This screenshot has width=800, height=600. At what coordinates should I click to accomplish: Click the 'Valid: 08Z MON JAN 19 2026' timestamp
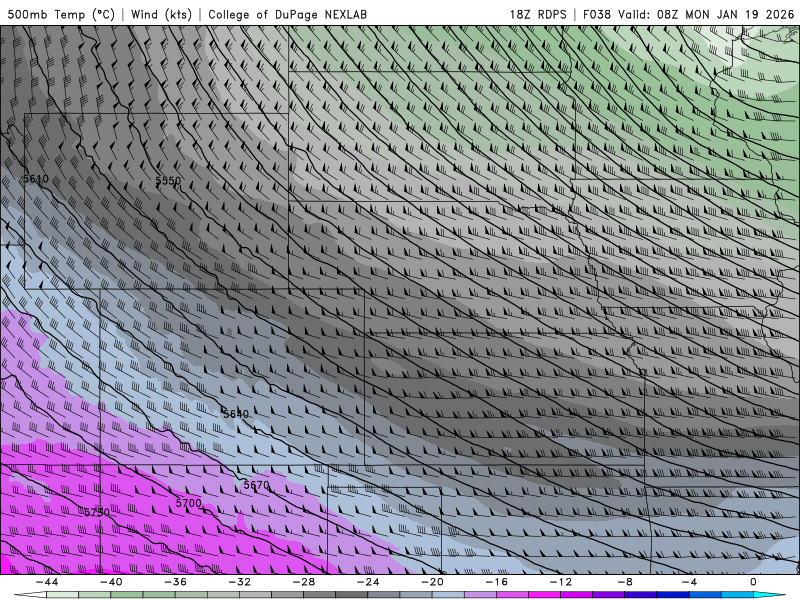pyautogui.click(x=706, y=14)
